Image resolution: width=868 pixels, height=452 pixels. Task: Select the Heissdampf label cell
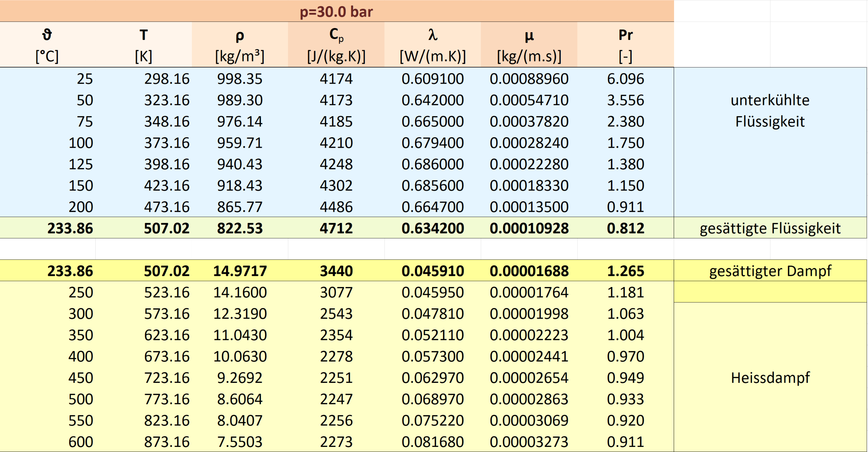click(x=770, y=377)
